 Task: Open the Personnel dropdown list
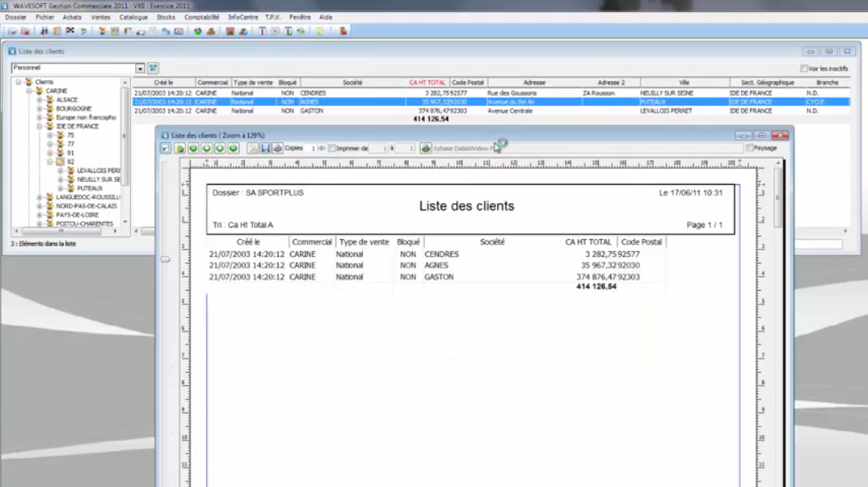140,68
